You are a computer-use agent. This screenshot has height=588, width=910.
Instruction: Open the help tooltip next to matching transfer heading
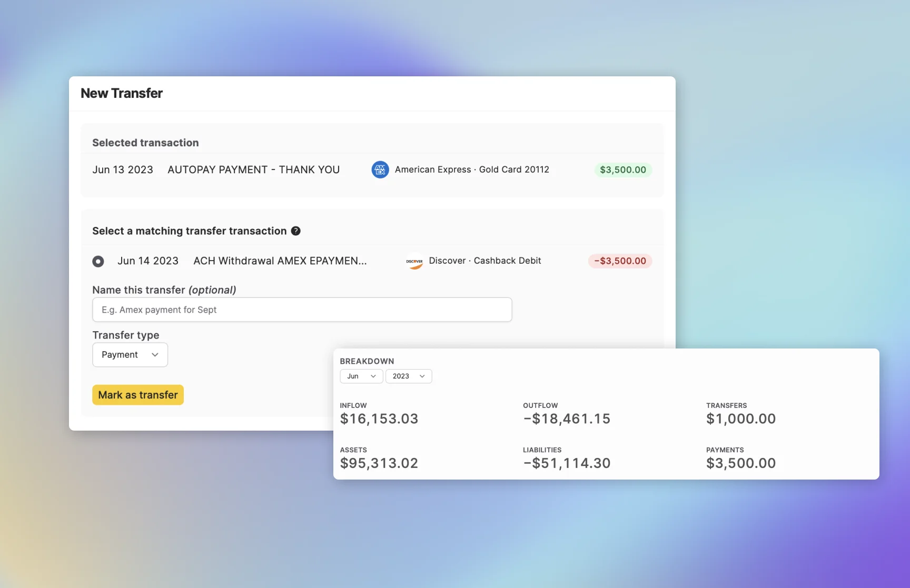(295, 231)
